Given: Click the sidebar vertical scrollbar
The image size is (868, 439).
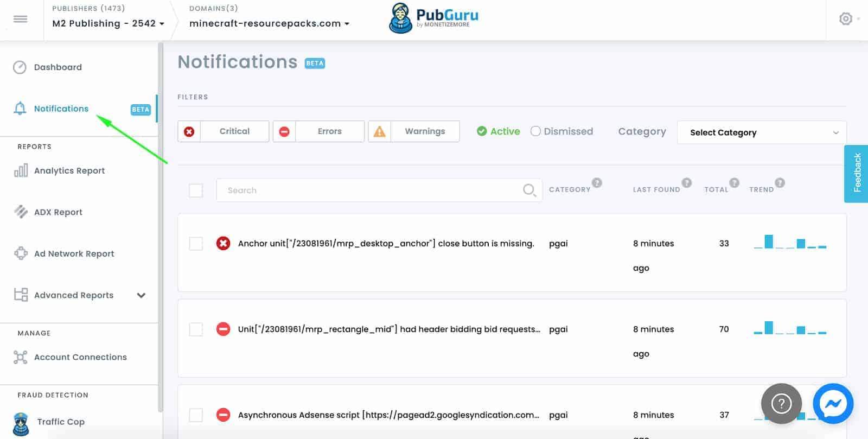Looking at the screenshot, I should coord(160,228).
